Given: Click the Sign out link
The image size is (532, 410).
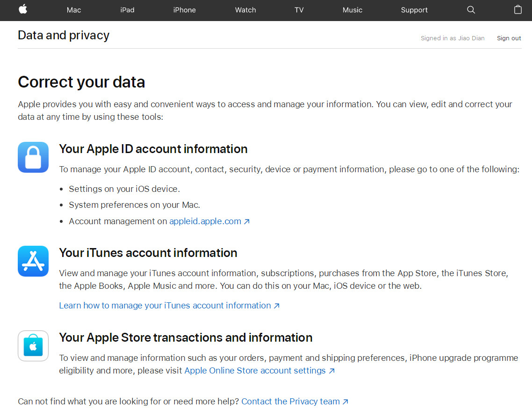Looking at the screenshot, I should 509,38.
